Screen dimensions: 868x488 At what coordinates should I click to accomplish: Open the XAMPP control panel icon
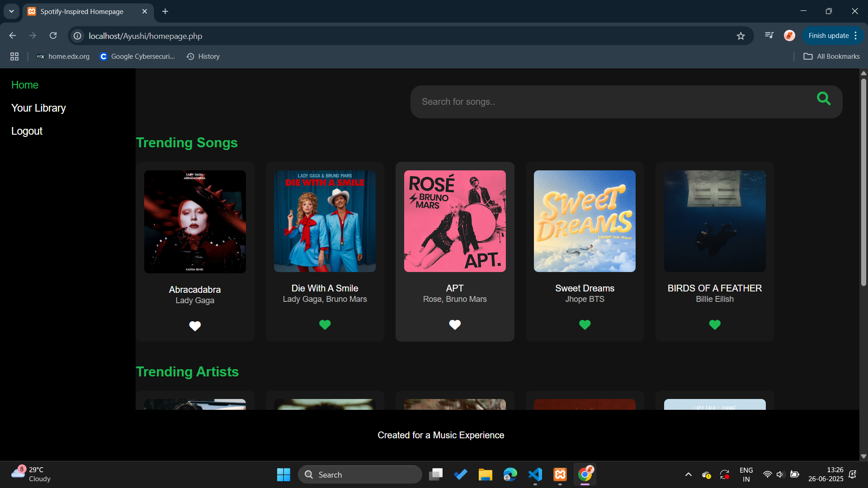click(x=560, y=474)
